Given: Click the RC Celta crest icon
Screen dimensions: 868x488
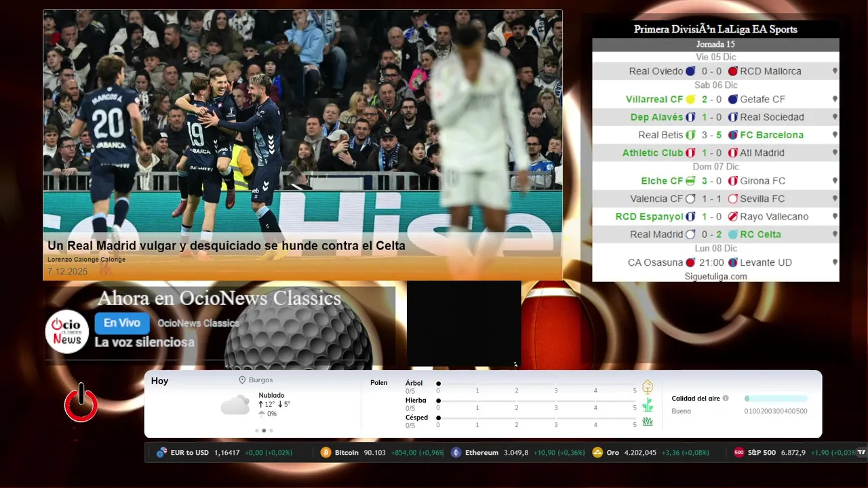Looking at the screenshot, I should (x=732, y=235).
